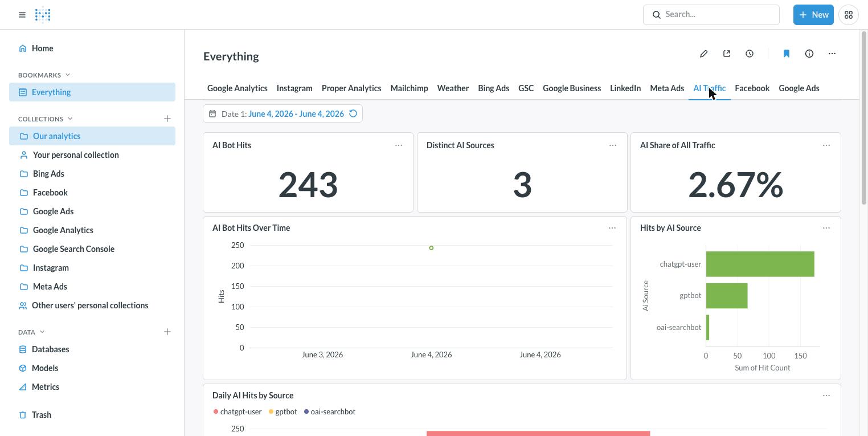
Task: Toggle the sidebar hamburger menu
Action: [22, 15]
